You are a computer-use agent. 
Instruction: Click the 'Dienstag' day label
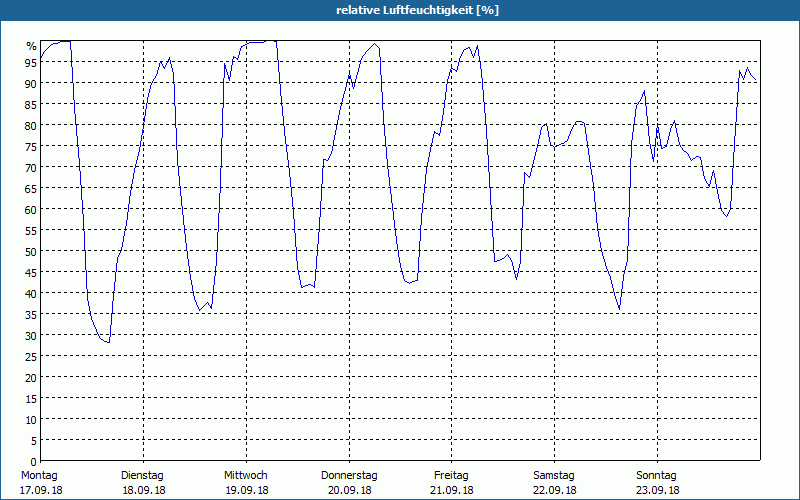142,476
